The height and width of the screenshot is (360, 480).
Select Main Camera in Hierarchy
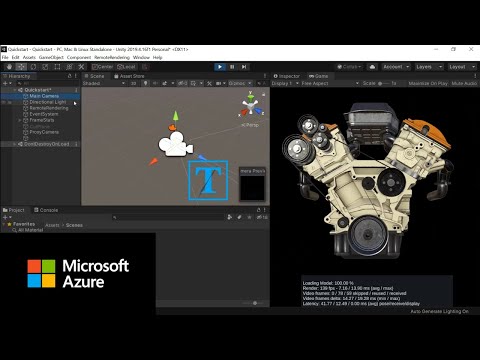40,96
